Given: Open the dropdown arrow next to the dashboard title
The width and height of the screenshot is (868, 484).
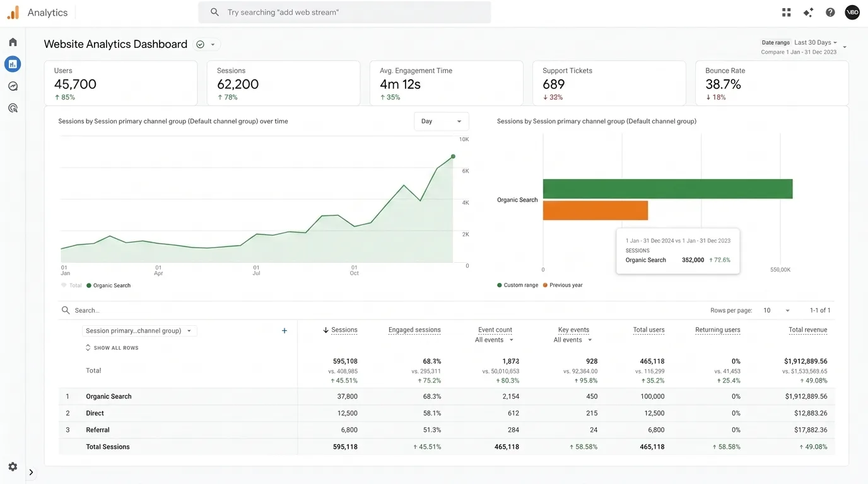Looking at the screenshot, I should click(213, 44).
